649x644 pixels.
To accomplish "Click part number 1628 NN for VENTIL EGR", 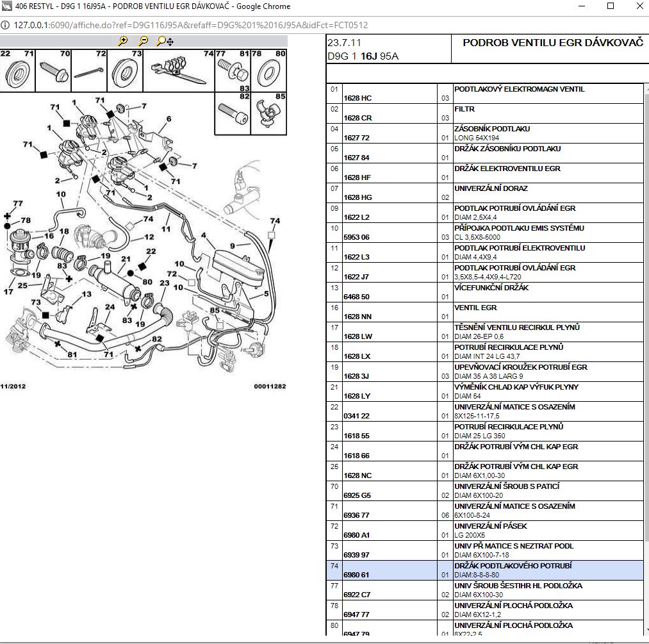I will (357, 317).
